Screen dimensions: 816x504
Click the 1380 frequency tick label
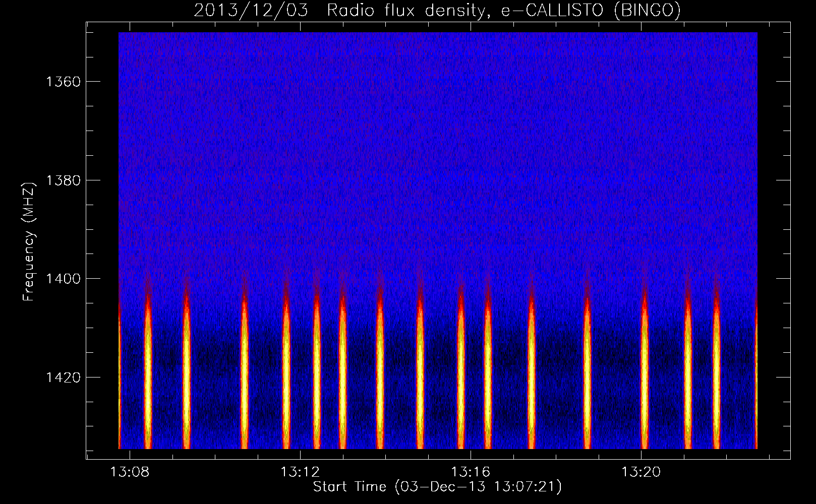click(63, 180)
